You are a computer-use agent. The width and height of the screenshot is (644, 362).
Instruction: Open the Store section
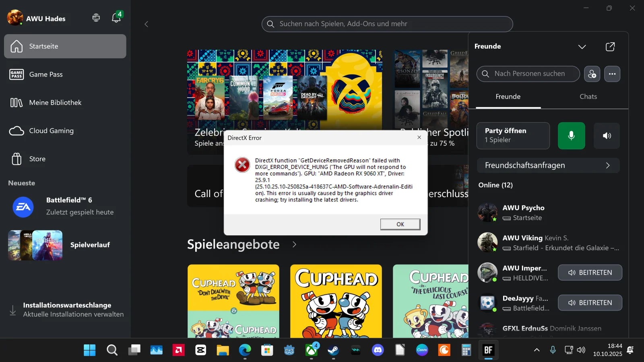(x=65, y=159)
